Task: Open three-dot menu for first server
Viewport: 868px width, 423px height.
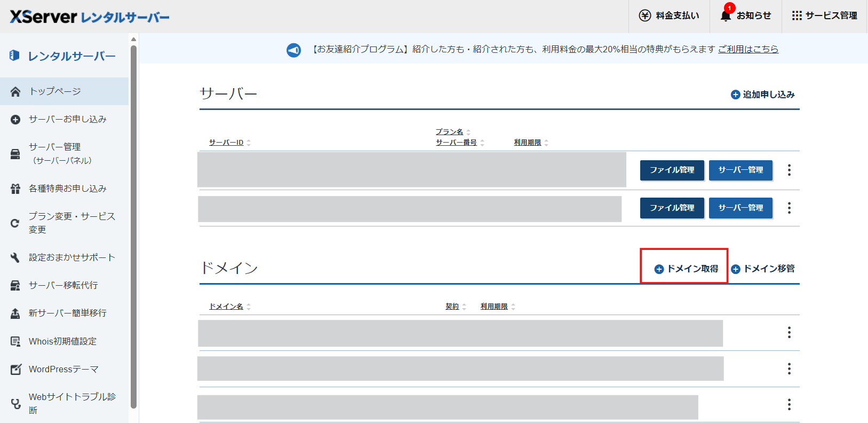Action: click(789, 170)
